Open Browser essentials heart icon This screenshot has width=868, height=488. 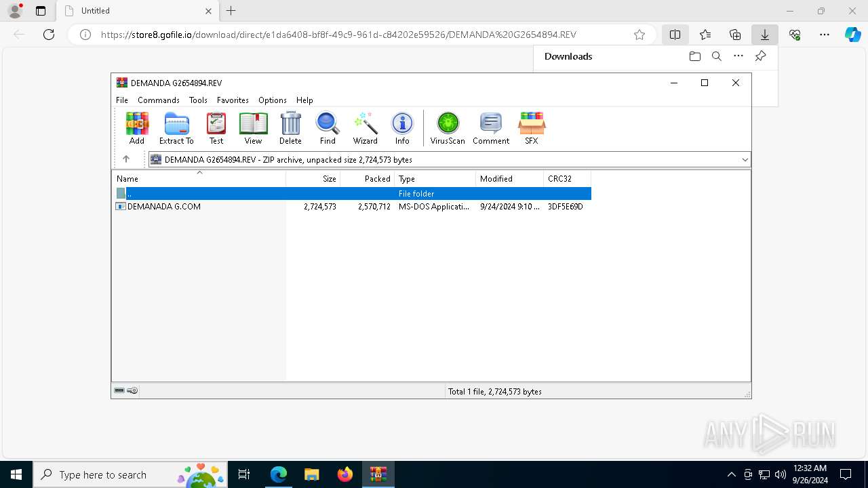795,35
